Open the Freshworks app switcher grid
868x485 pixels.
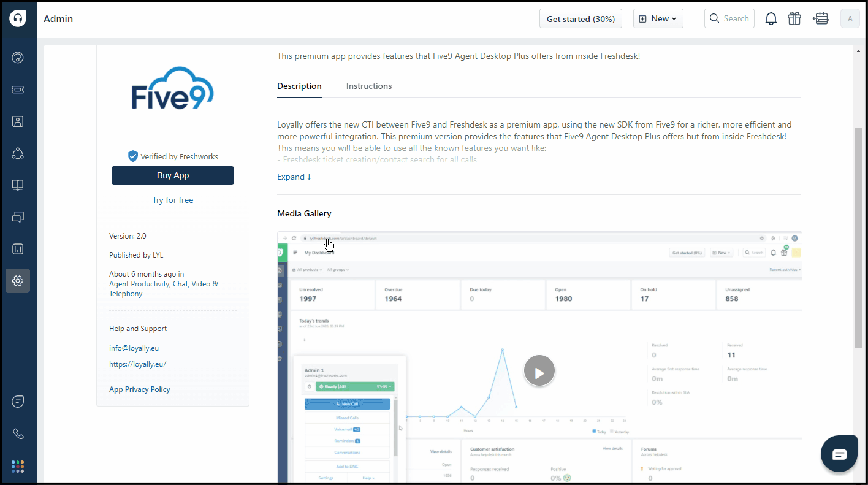click(x=18, y=467)
